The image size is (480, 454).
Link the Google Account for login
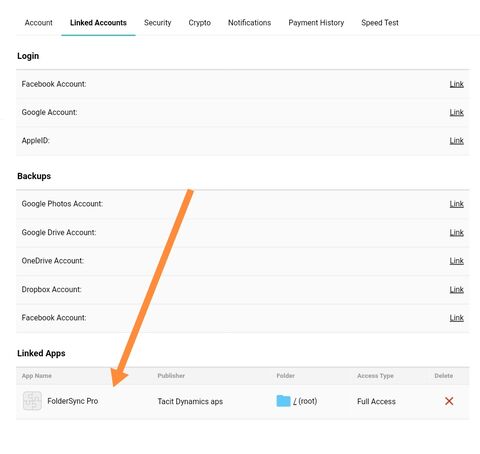click(456, 112)
